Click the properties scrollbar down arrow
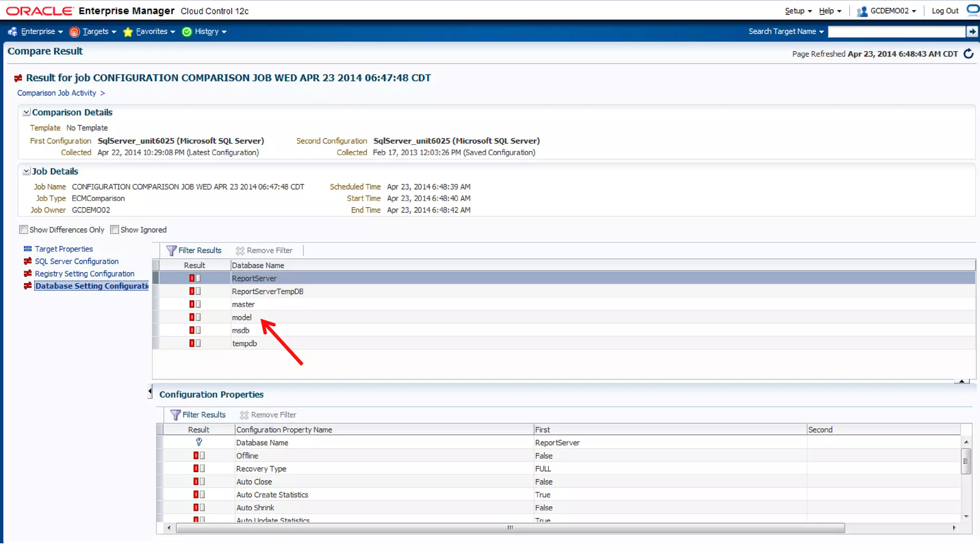The height and width of the screenshot is (551, 980). point(966,517)
